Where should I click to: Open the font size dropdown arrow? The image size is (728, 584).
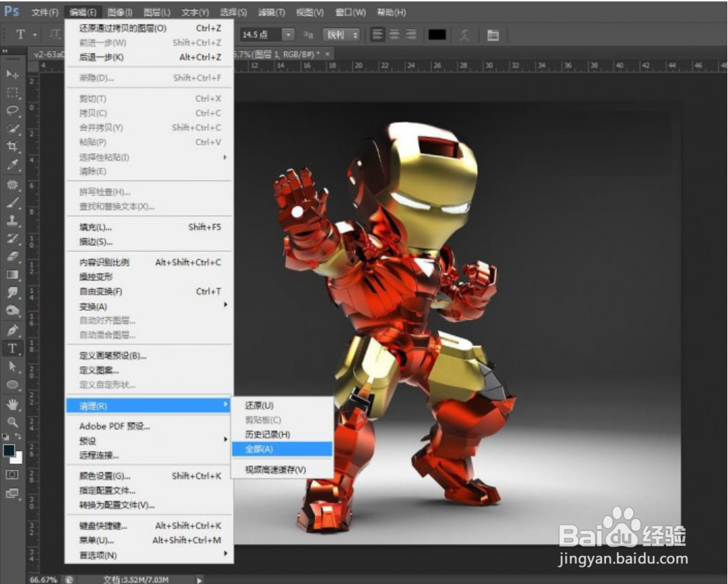pos(288,34)
